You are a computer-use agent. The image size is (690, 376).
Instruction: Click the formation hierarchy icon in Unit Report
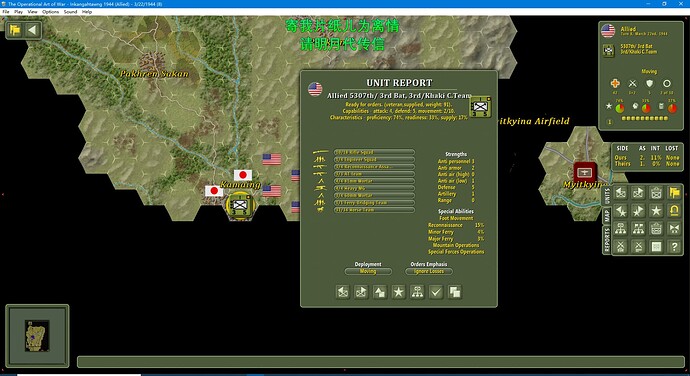[x=417, y=292]
